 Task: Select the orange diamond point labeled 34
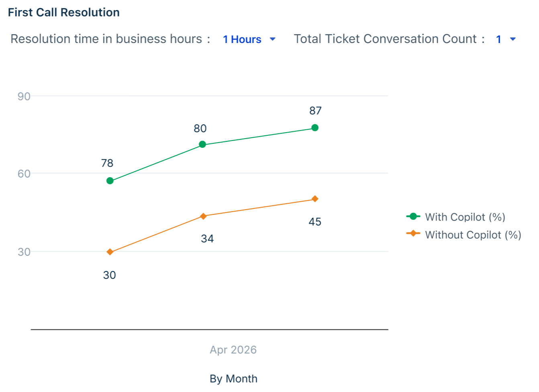pos(203,216)
